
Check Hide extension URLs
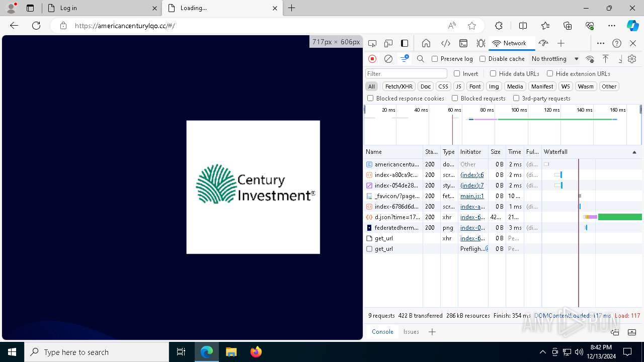point(550,73)
